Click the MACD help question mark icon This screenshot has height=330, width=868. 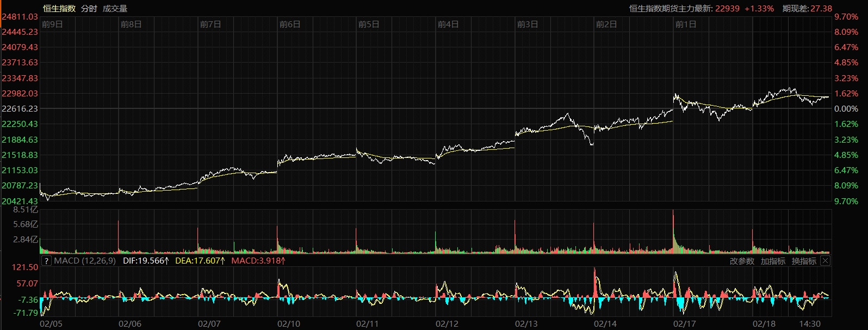[46, 261]
